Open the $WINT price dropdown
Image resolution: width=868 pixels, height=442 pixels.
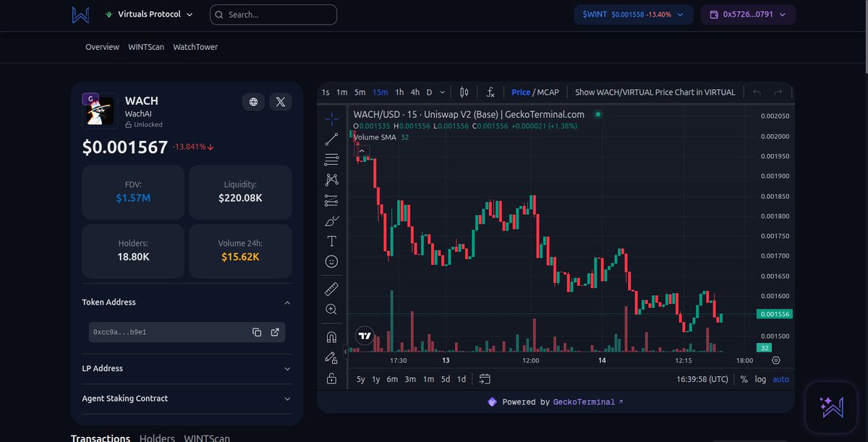(x=633, y=14)
